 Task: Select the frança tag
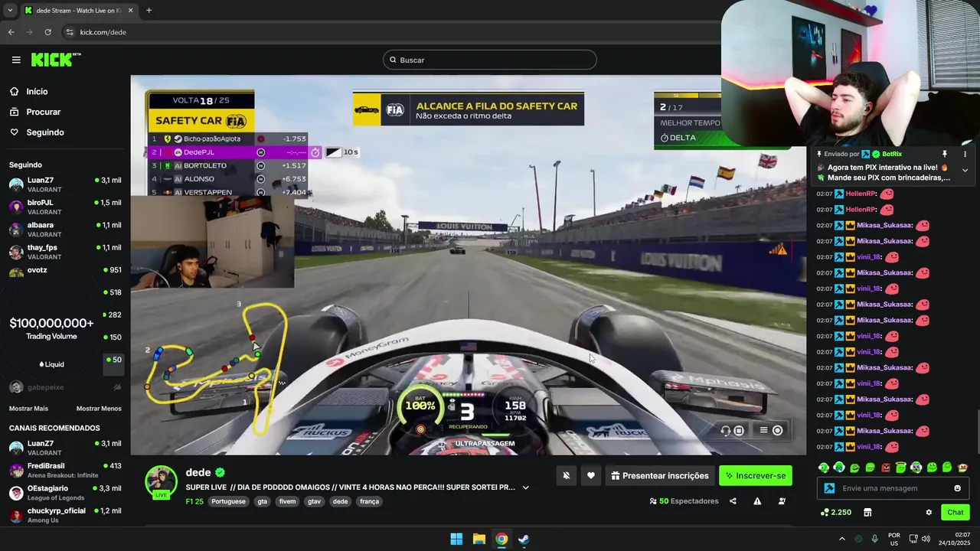click(369, 502)
